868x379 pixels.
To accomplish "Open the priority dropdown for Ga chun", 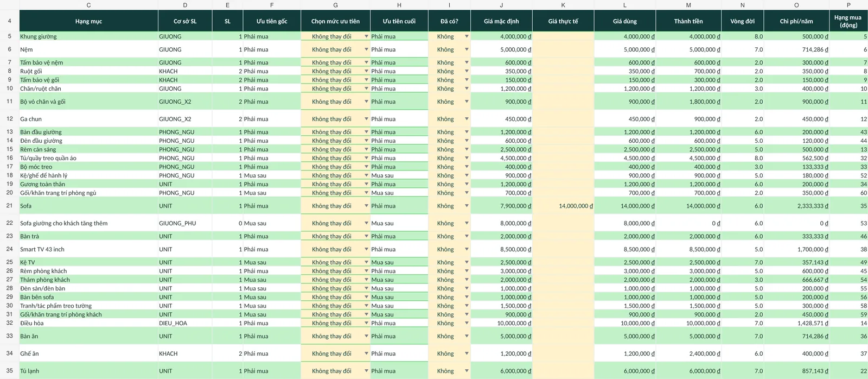I will (366, 119).
